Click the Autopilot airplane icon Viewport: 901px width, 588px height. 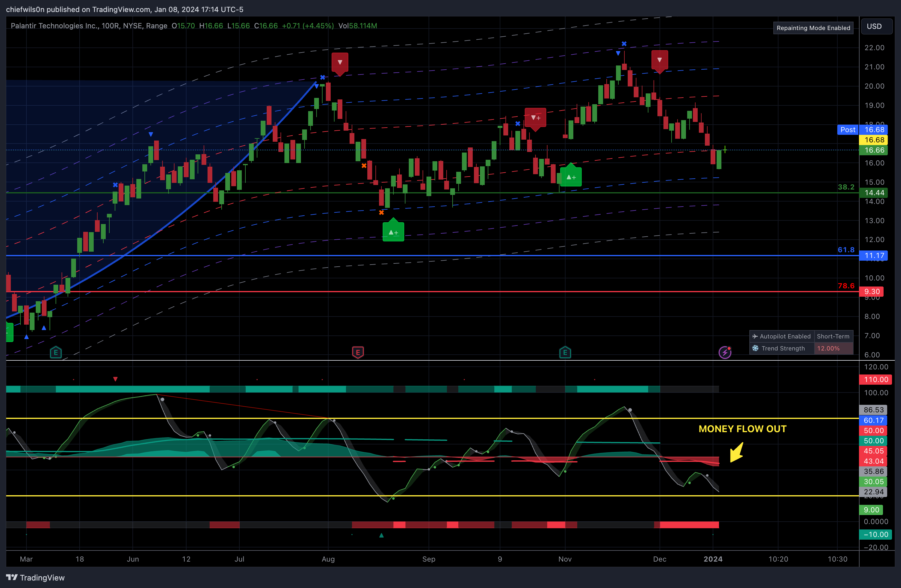(x=755, y=336)
